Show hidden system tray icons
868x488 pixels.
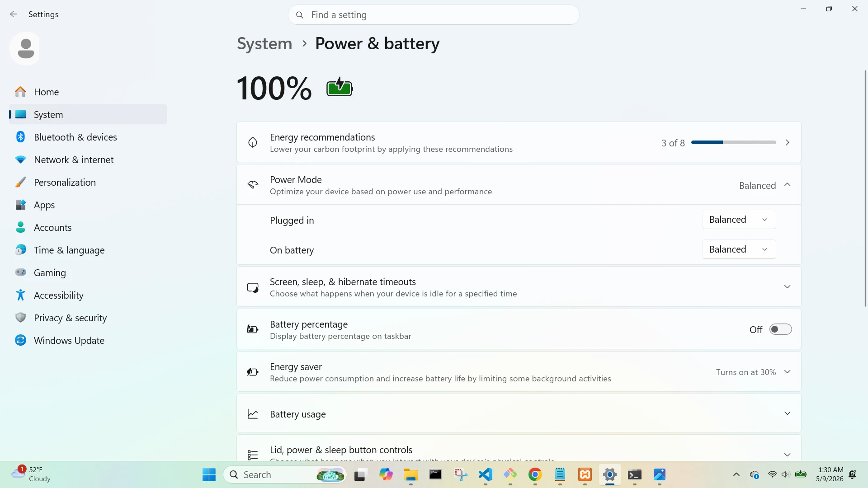[x=736, y=475]
